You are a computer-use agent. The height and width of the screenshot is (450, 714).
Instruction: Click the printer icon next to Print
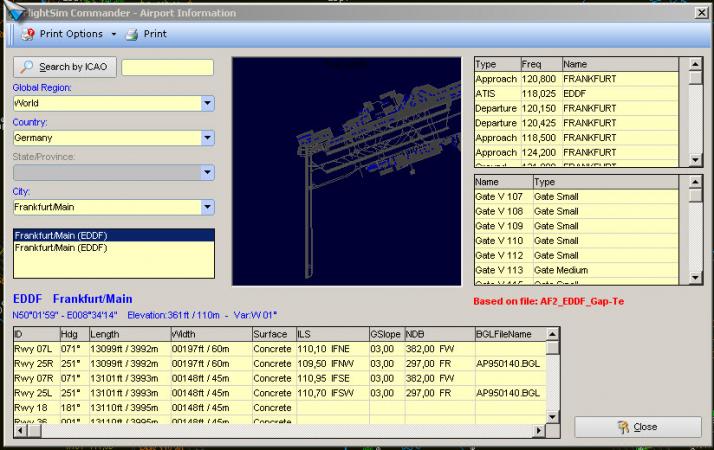pyautogui.click(x=132, y=34)
